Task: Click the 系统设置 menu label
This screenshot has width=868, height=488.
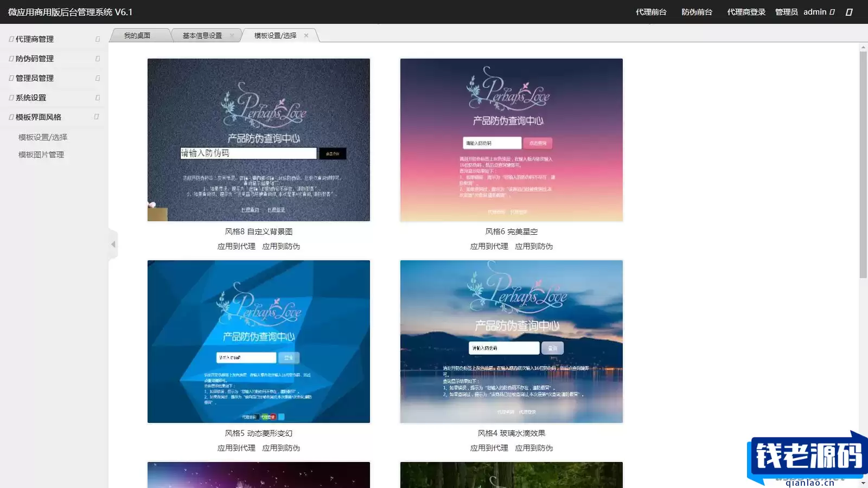Action: (x=31, y=98)
